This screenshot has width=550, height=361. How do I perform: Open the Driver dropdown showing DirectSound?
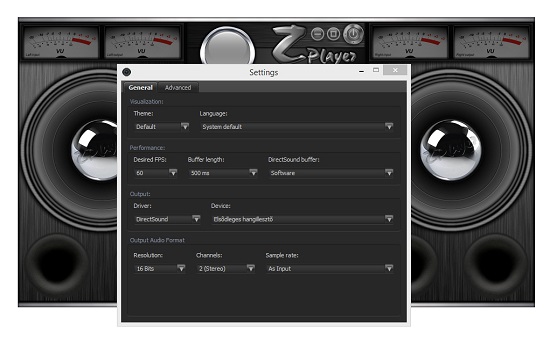167,219
